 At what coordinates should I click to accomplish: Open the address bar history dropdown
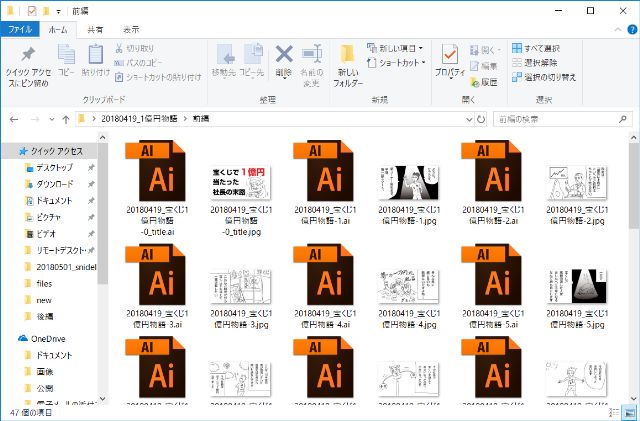click(469, 119)
